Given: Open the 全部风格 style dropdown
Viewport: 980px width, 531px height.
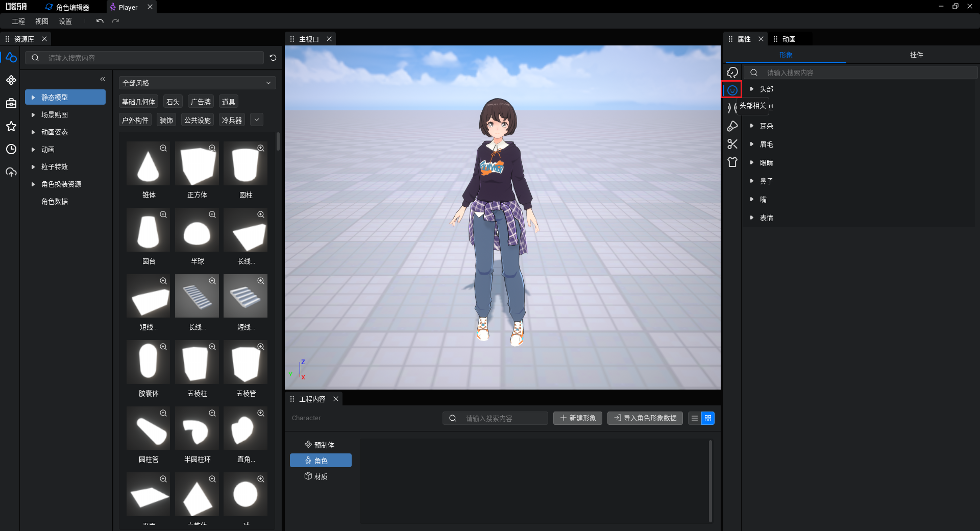Looking at the screenshot, I should click(198, 83).
